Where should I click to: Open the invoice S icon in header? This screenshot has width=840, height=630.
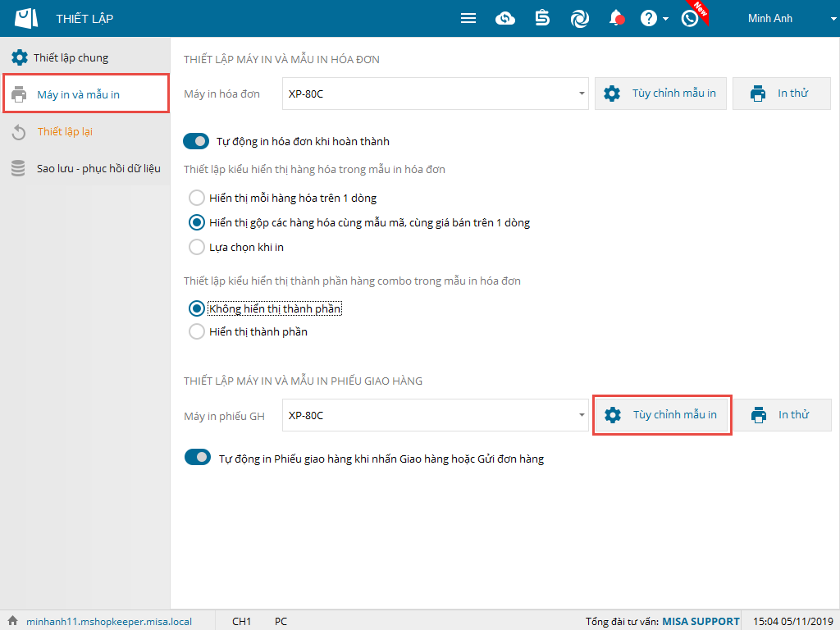click(x=542, y=18)
